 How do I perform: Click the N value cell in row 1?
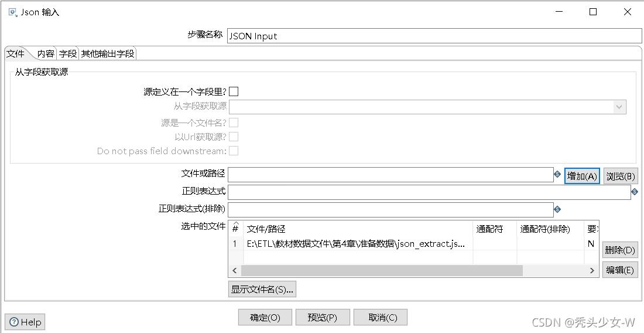click(591, 243)
